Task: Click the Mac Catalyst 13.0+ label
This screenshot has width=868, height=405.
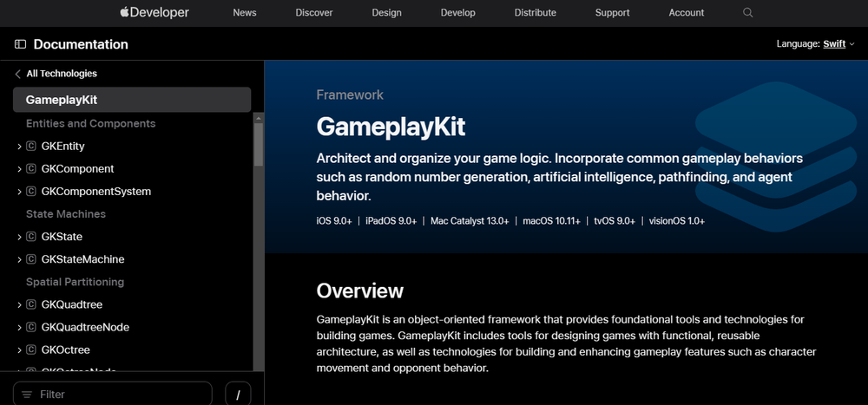Action: pyautogui.click(x=470, y=221)
